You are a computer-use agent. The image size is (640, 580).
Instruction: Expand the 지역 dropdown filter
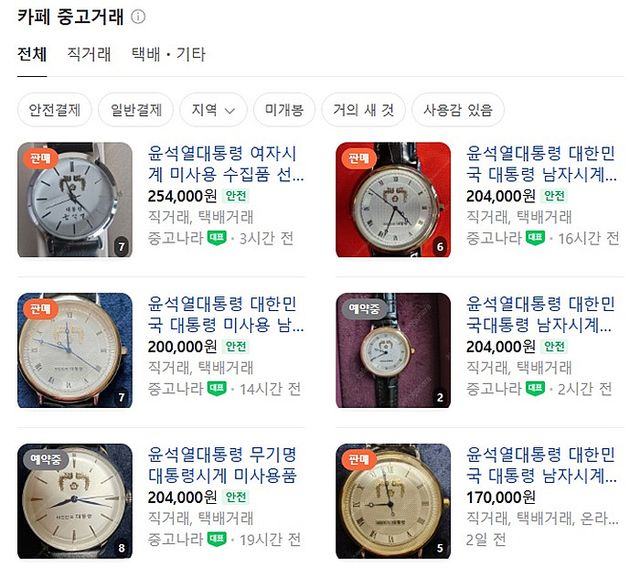pos(213,110)
